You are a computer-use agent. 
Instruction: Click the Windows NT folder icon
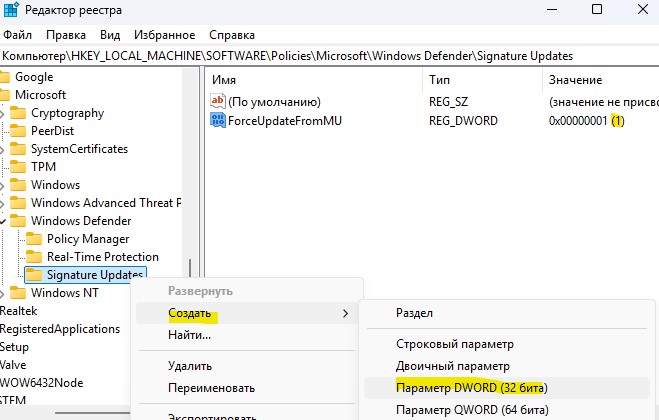pyautogui.click(x=18, y=293)
